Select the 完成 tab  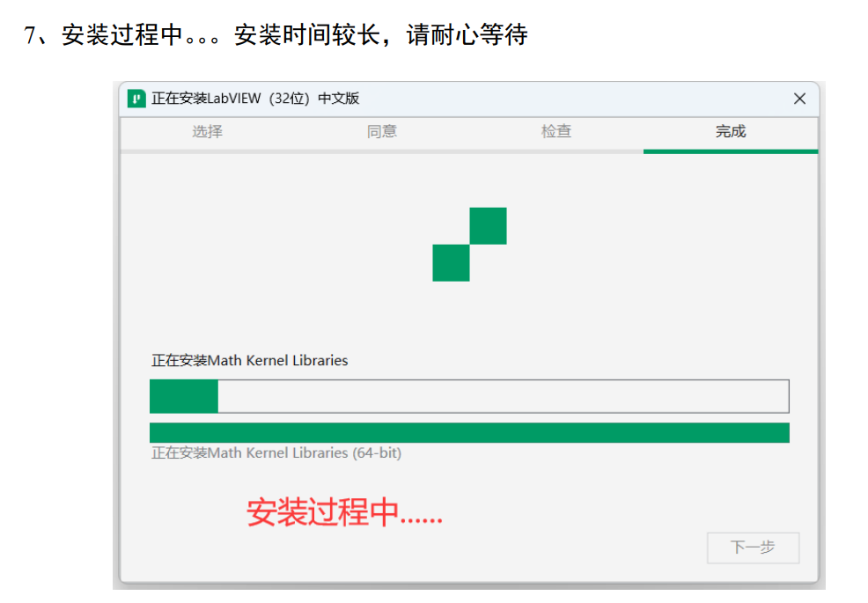730,132
